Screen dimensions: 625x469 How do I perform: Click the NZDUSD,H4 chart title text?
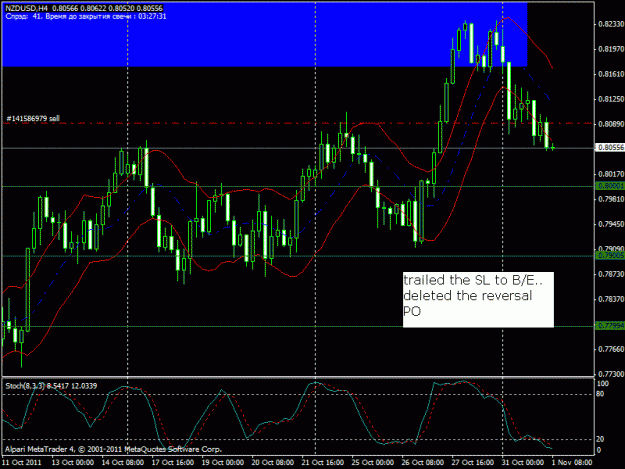[24, 8]
